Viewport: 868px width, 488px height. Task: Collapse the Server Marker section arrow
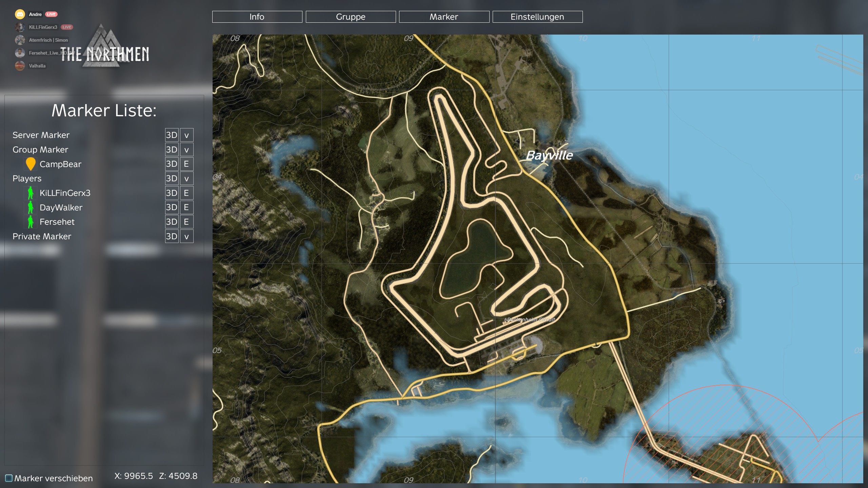click(186, 135)
